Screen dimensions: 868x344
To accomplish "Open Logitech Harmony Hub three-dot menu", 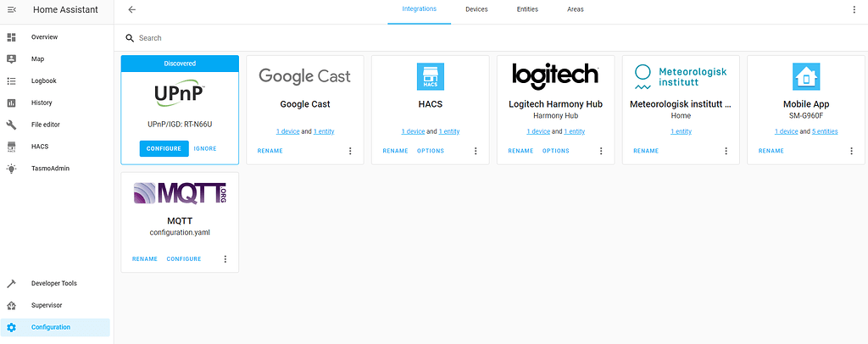I will coord(601,151).
